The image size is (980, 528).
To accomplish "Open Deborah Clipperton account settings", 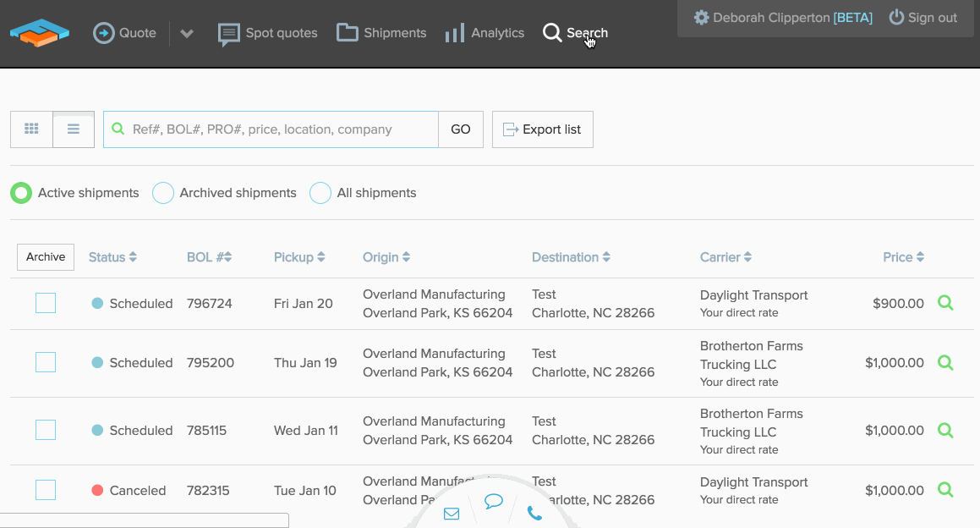I will (783, 18).
